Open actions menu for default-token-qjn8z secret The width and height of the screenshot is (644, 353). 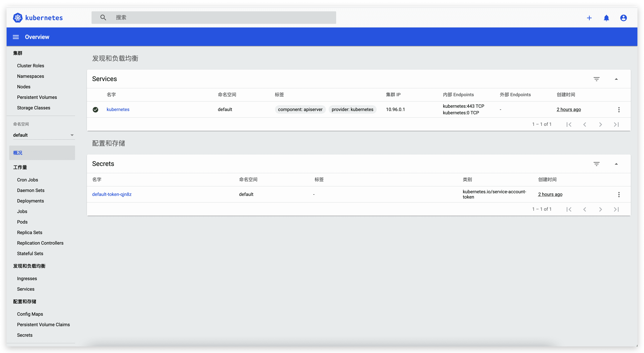pos(619,194)
